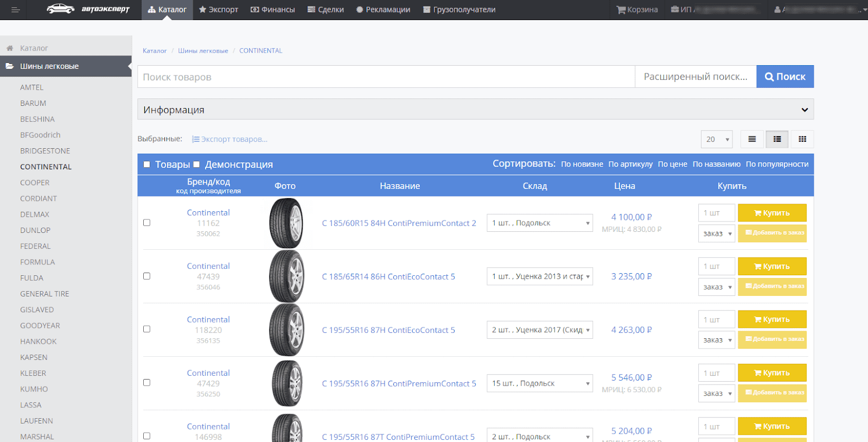Viewport: 868px width, 442px height.
Task: Open warehouse dropdown 'Уценка 2013'
Action: point(540,276)
